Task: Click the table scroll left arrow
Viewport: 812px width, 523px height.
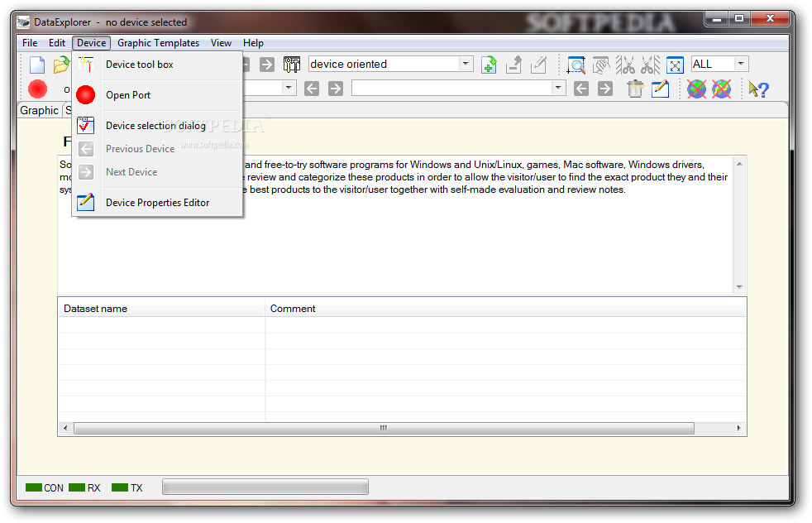Action: pyautogui.click(x=65, y=428)
